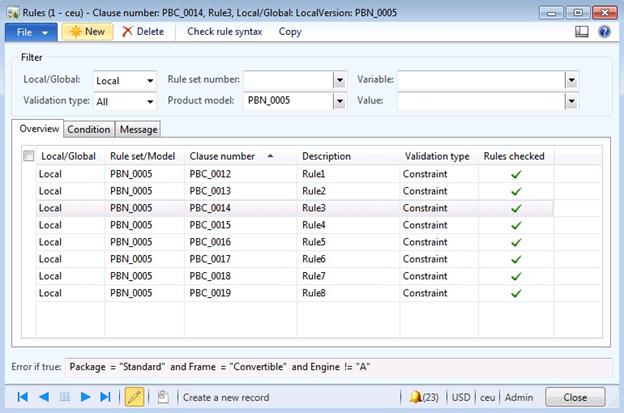Switch to the Condition tab

(88, 129)
